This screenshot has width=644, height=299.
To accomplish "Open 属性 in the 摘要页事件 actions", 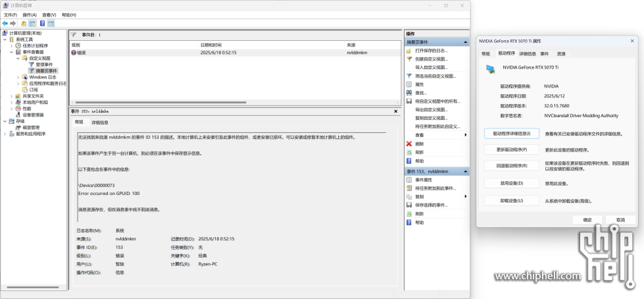I will point(419,84).
